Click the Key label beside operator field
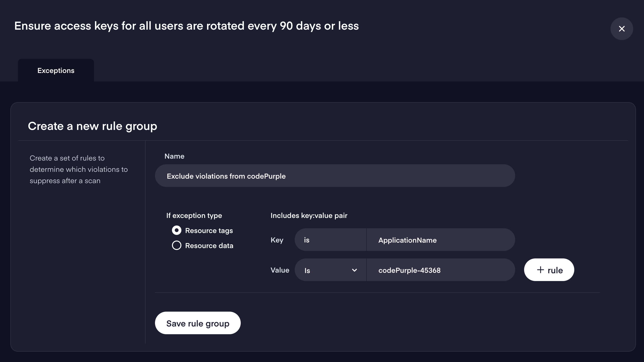Screen dimensions: 644x362 pos(277,240)
